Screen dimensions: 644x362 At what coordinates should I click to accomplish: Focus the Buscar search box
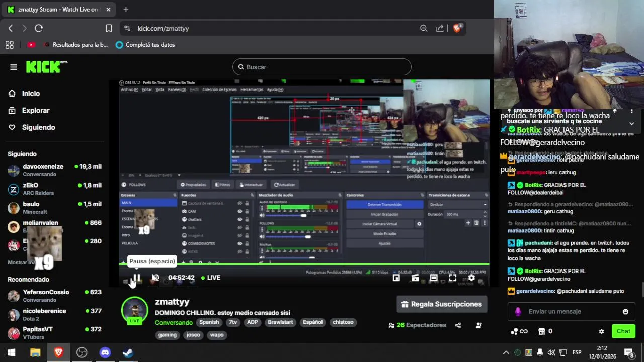click(322, 67)
